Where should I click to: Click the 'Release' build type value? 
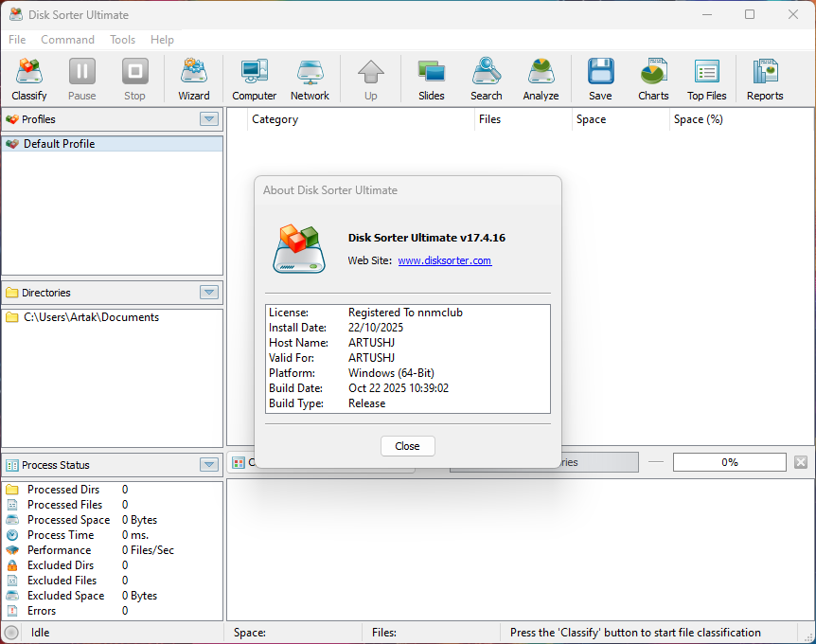(x=367, y=403)
